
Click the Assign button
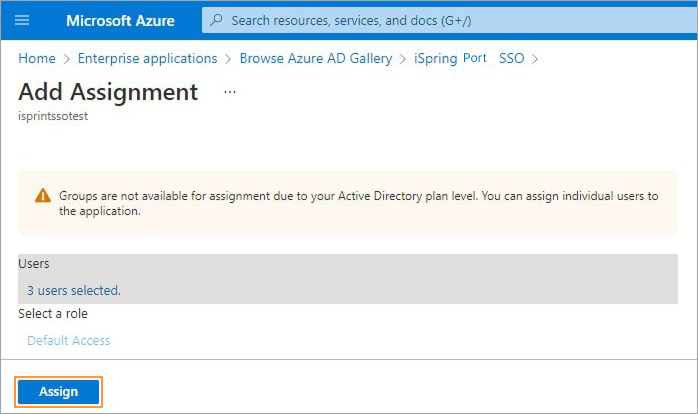[58, 392]
